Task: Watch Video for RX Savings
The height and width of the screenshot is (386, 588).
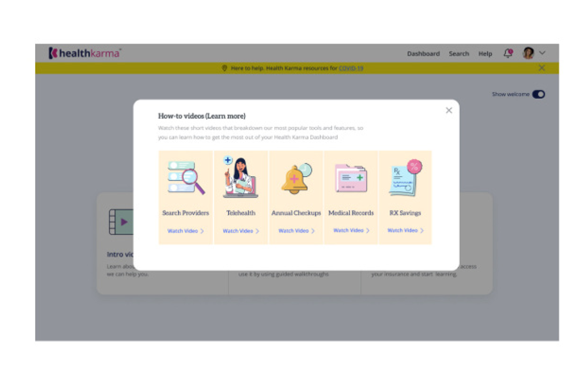Action: pos(406,230)
